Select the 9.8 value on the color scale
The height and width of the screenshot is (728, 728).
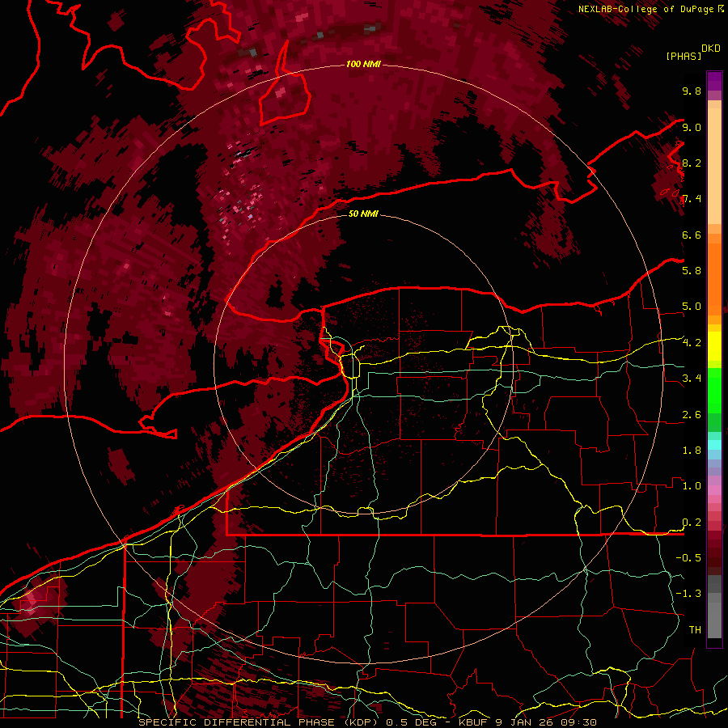pyautogui.click(x=692, y=91)
